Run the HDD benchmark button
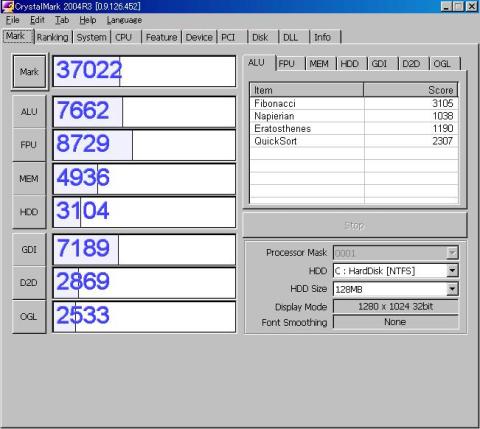The height and width of the screenshot is (429, 480). pyautogui.click(x=29, y=212)
